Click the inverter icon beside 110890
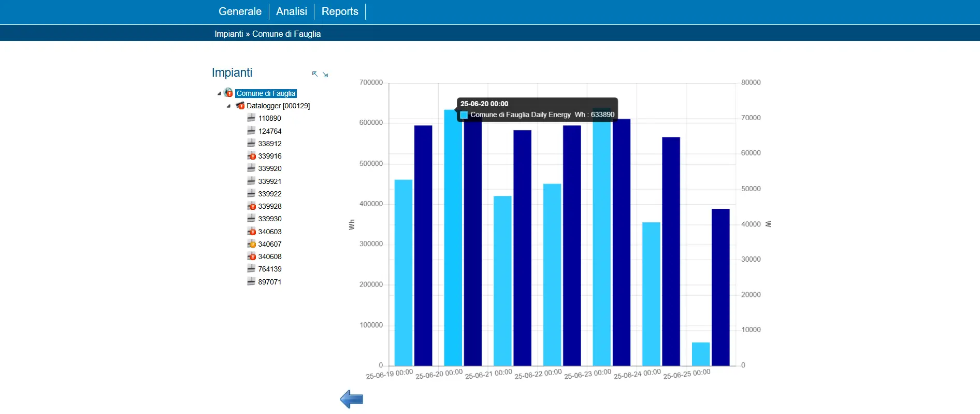 (251, 118)
